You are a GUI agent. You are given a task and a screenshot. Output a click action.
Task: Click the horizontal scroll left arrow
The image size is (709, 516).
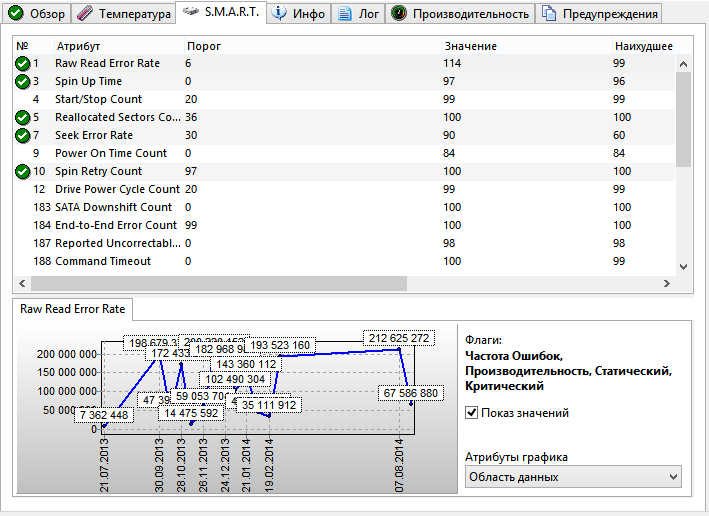click(x=22, y=284)
